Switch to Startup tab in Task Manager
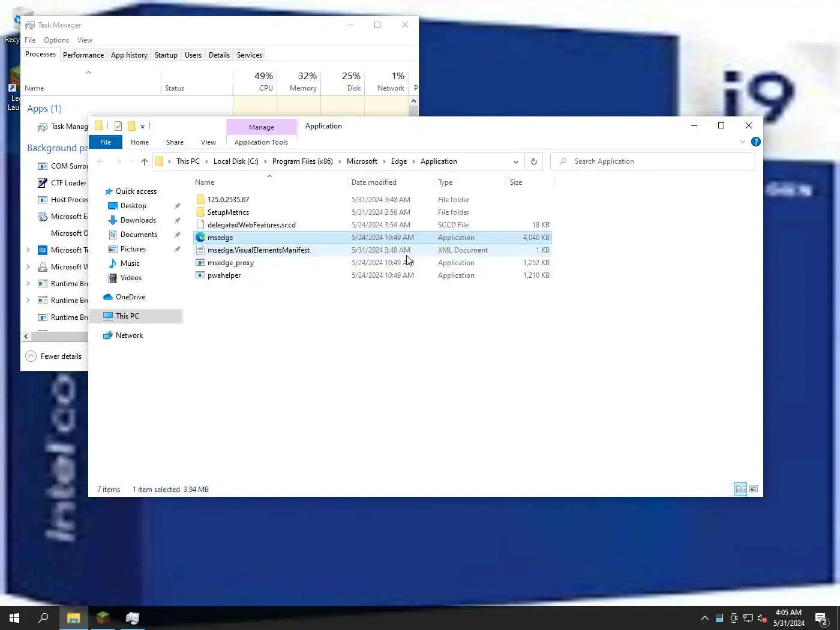Image resolution: width=840 pixels, height=630 pixels. tap(166, 55)
